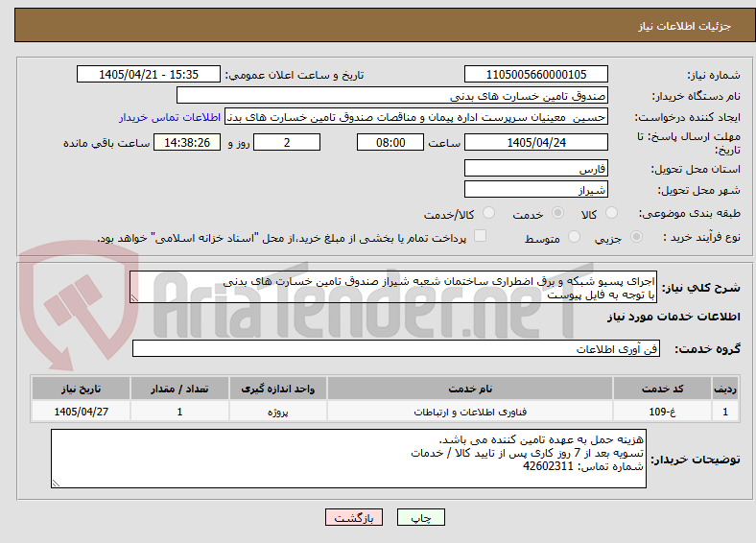
Task: Click the deadline time field 08:00
Action: [390, 142]
